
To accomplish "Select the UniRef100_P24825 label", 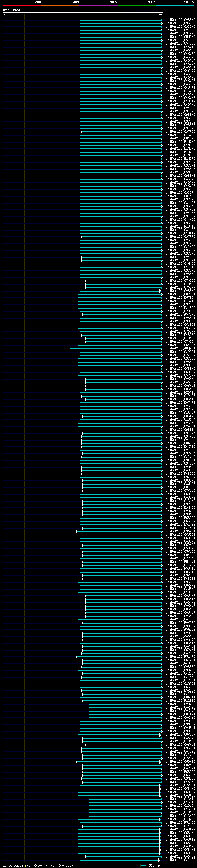I will pos(180,308).
